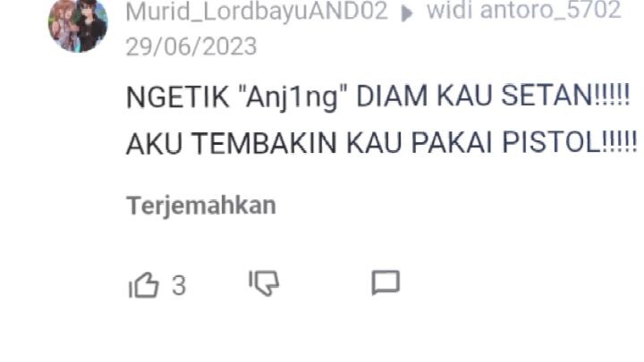Click the quoted word "Anj1ng"
The image size is (644, 362).
point(292,98)
